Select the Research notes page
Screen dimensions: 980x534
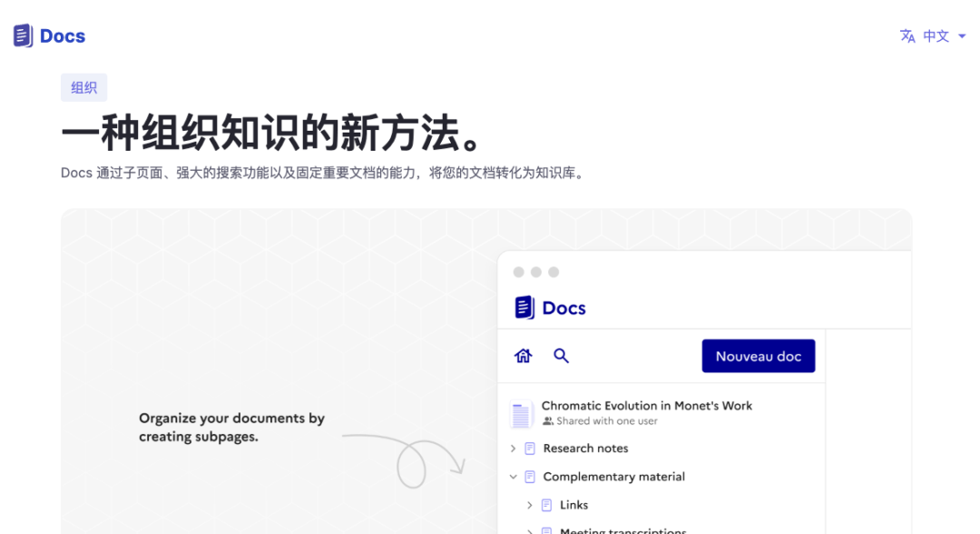coord(585,449)
